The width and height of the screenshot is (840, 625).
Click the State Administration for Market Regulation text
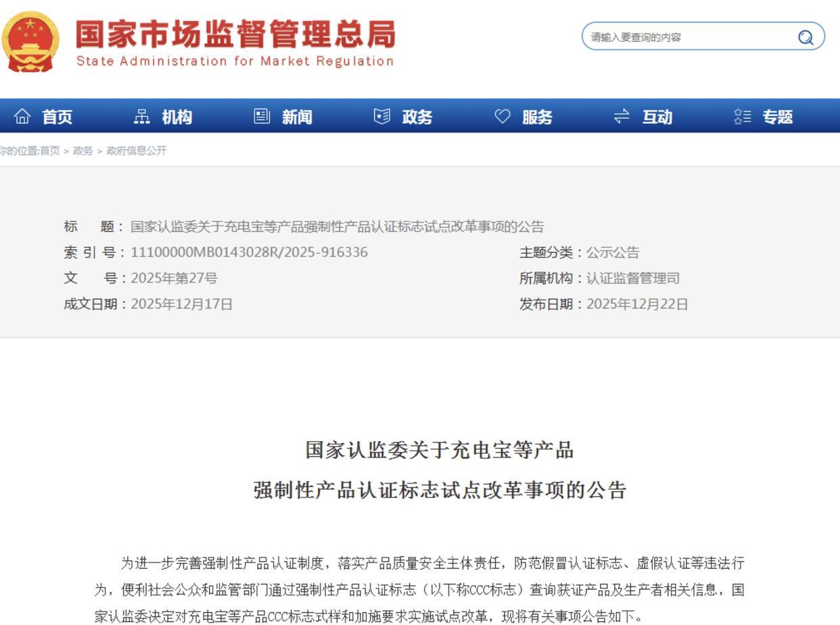click(x=235, y=61)
